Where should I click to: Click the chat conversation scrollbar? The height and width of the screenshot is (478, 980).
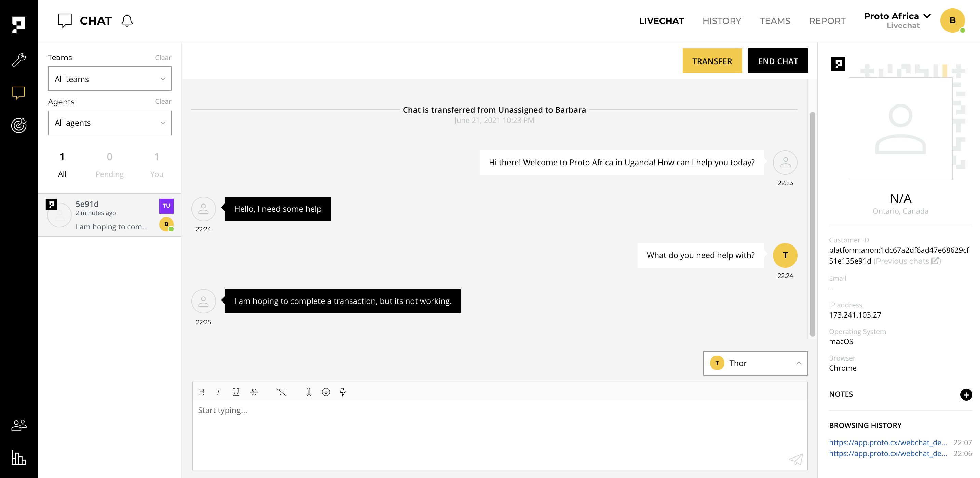[812, 224]
